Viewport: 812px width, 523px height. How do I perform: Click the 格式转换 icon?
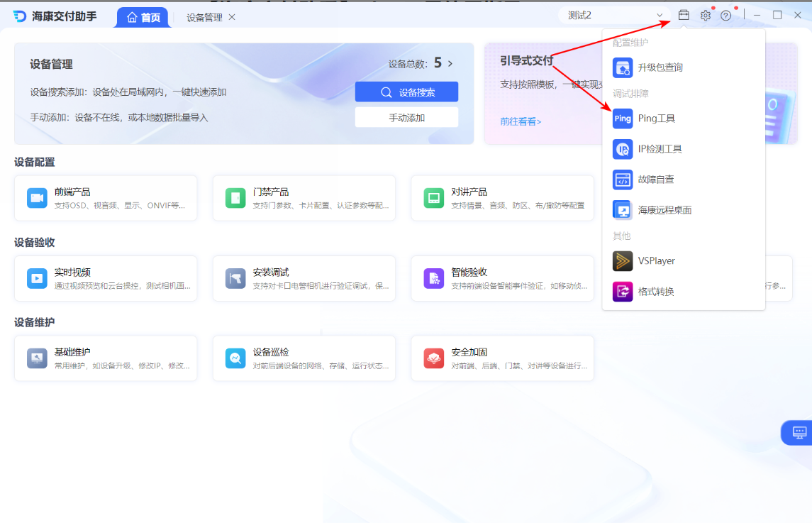pyautogui.click(x=623, y=292)
